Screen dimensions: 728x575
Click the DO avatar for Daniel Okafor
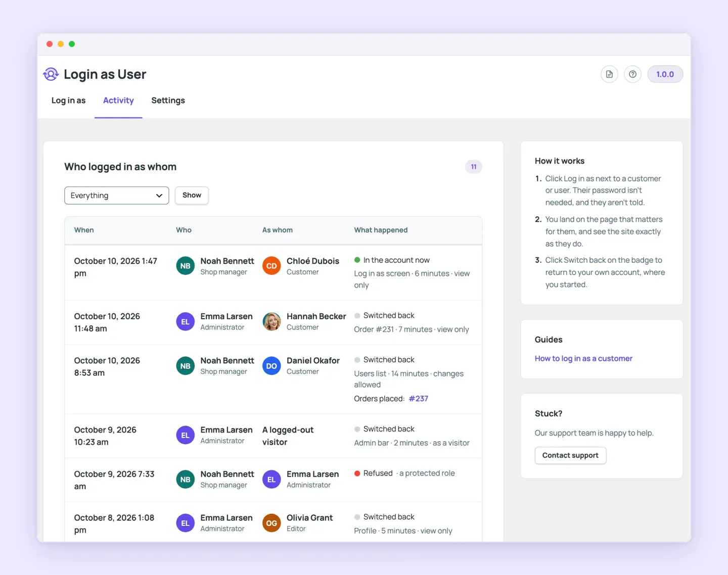(x=271, y=366)
